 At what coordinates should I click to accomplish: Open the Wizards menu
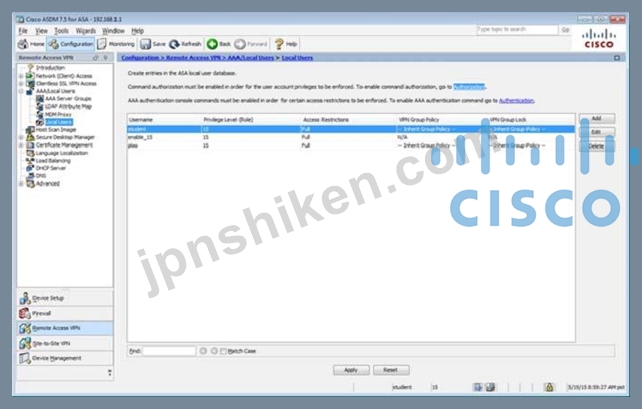pyautogui.click(x=86, y=31)
